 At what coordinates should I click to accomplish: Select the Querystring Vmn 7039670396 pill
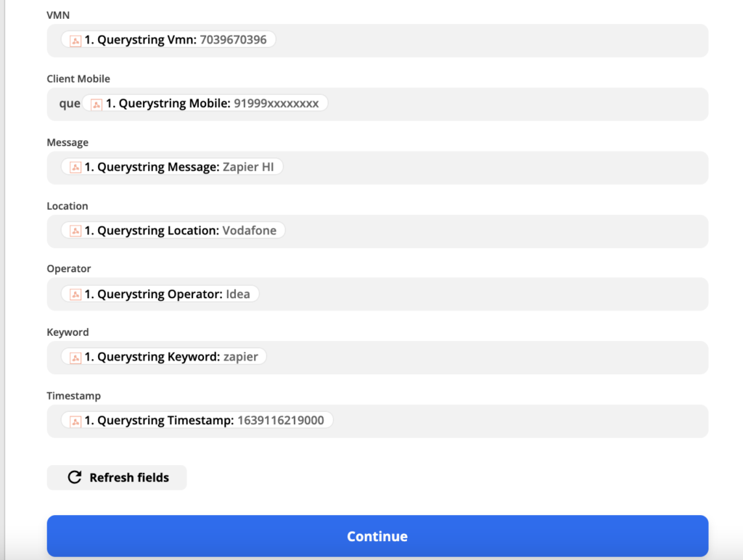click(x=168, y=40)
